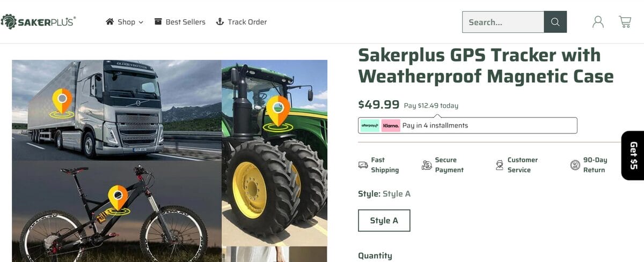Click the search magnifier button
This screenshot has width=644, height=262.
pyautogui.click(x=555, y=22)
